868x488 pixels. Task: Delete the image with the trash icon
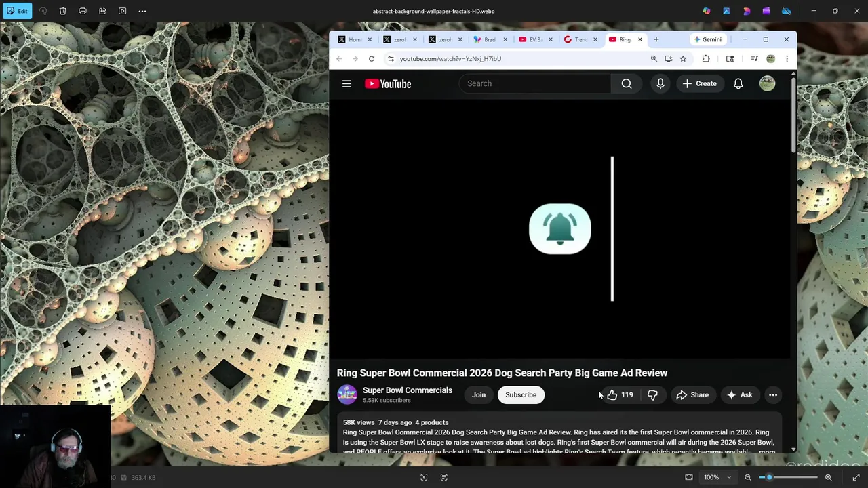pos(62,11)
